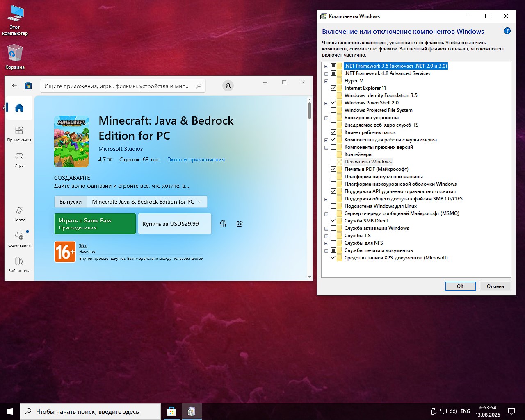525x420 pixels.
Task: Click Windows Features taskbar icon
Action: 192,411
